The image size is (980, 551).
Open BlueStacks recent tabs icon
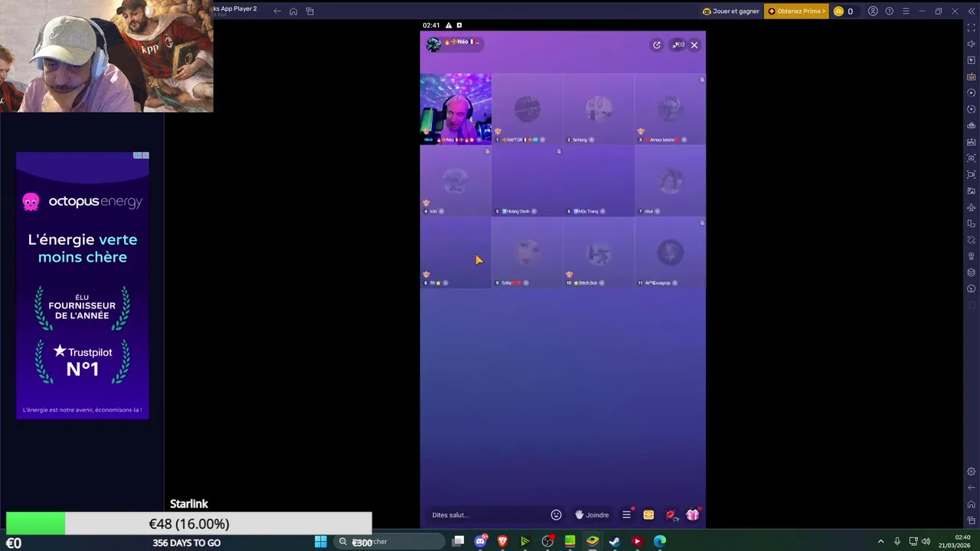coord(310,11)
